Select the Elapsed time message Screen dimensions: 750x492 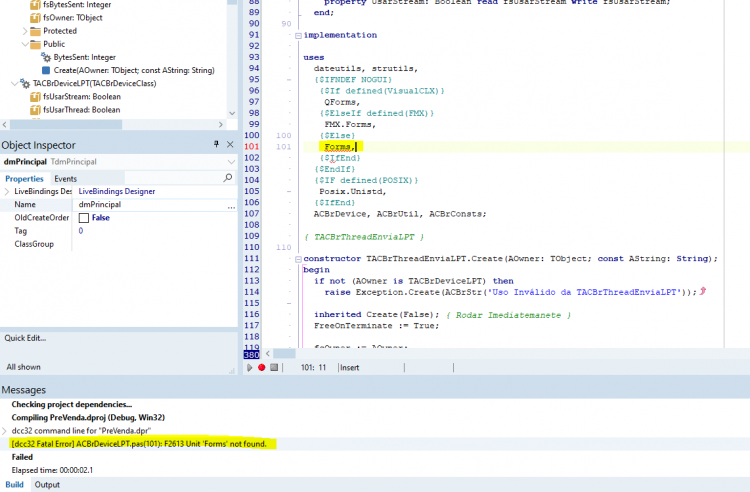[52, 470]
